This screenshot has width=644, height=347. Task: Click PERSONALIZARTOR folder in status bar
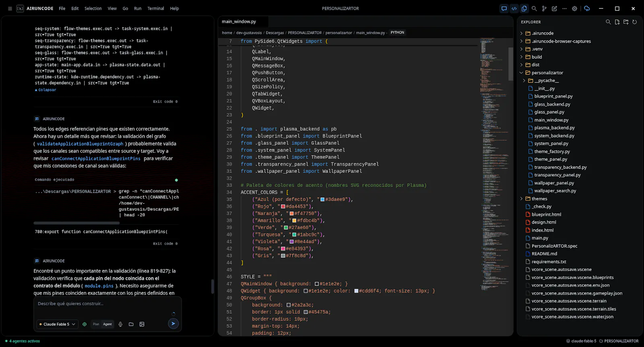point(619,341)
